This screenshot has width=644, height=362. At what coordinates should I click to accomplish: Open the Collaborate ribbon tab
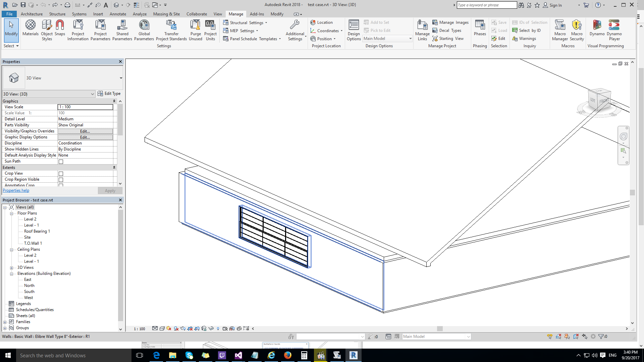click(197, 14)
